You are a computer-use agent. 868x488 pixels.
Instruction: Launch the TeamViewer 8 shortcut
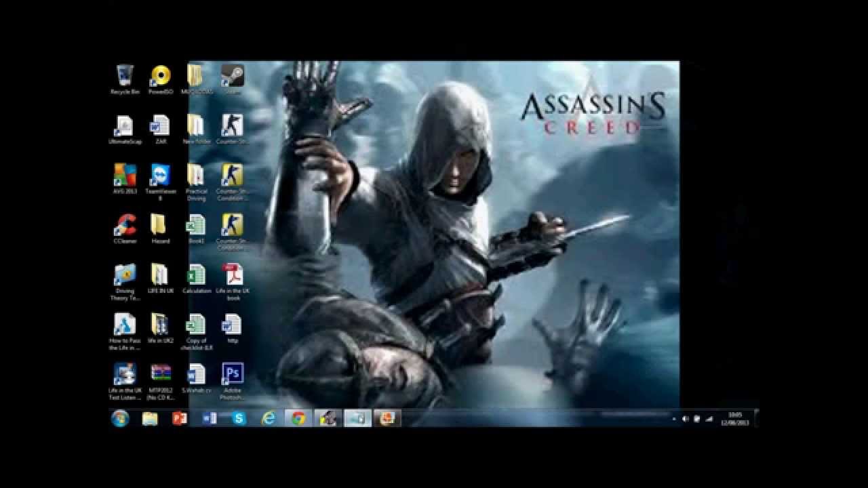[161, 182]
